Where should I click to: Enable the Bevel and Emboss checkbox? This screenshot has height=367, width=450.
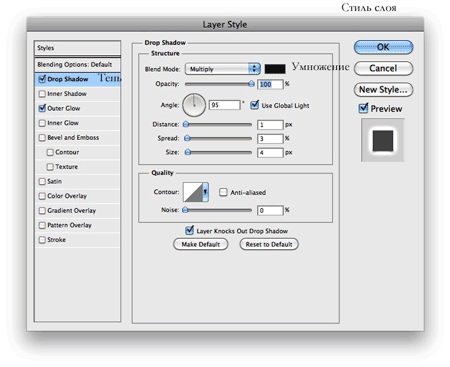coord(42,138)
